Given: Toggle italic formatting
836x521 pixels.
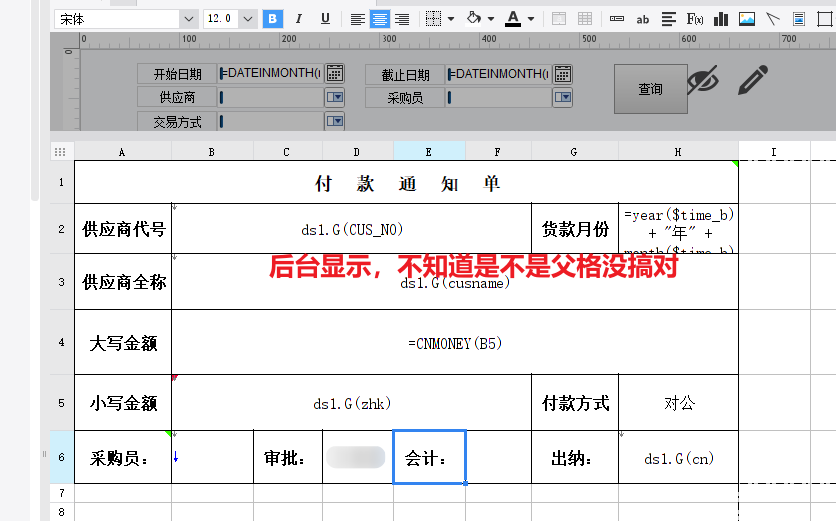Looking at the screenshot, I should click(299, 19).
